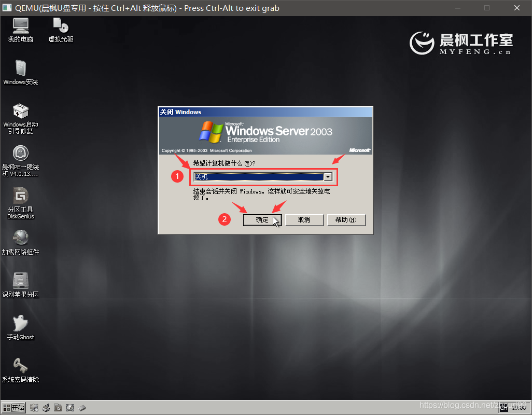532x415 pixels.
Task: Launch the Windows安装 desktop icon
Action: (20, 73)
